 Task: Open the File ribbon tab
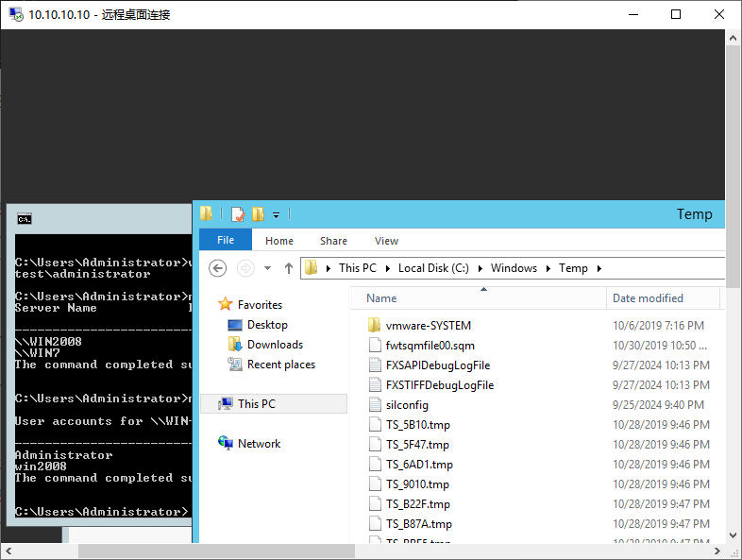226,240
